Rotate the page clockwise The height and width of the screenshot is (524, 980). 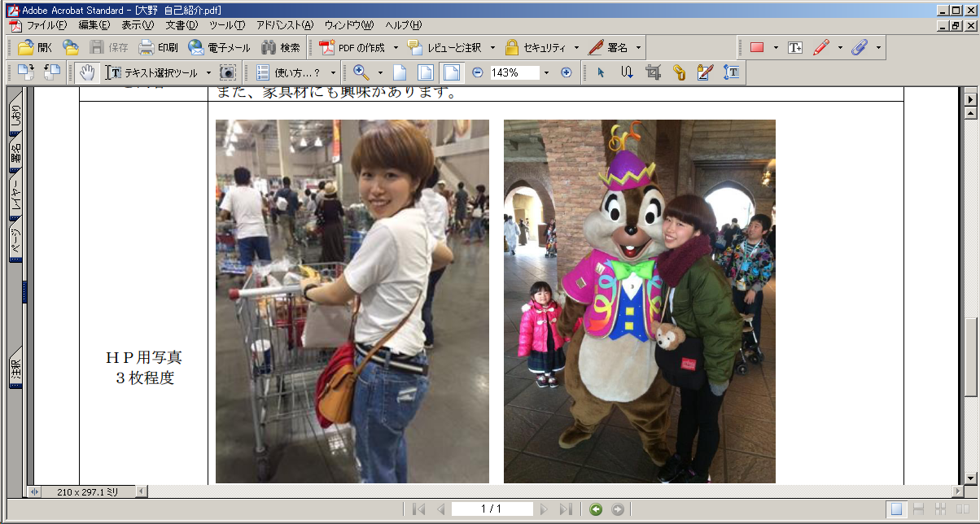pyautogui.click(x=26, y=72)
